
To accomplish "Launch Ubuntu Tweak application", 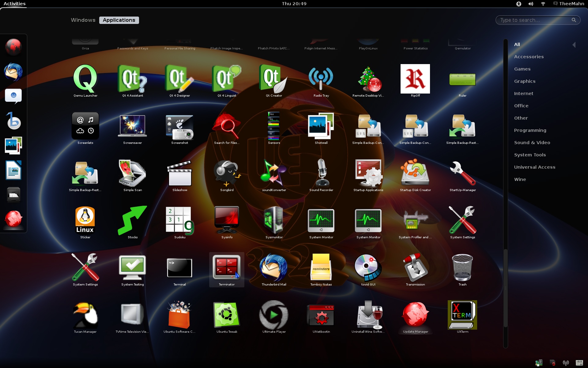I will [227, 315].
